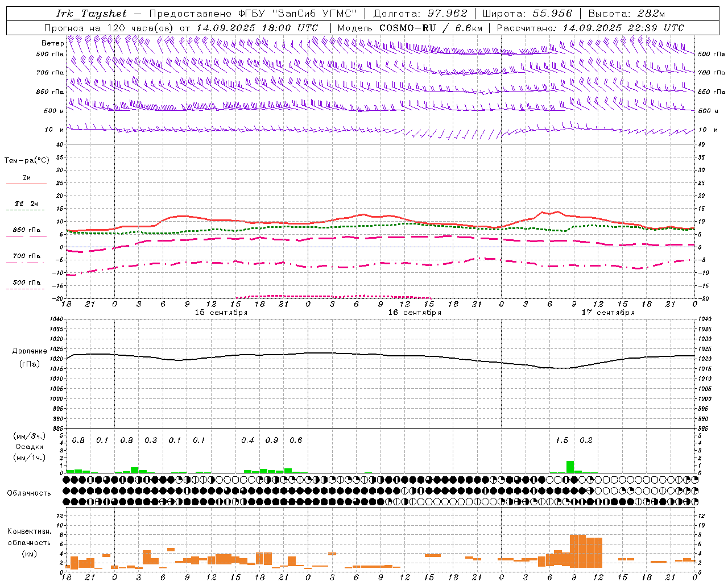728x582 pixels.
Task: Click the (мм/3ч.) precipitation unit label
Action: click(x=30, y=436)
